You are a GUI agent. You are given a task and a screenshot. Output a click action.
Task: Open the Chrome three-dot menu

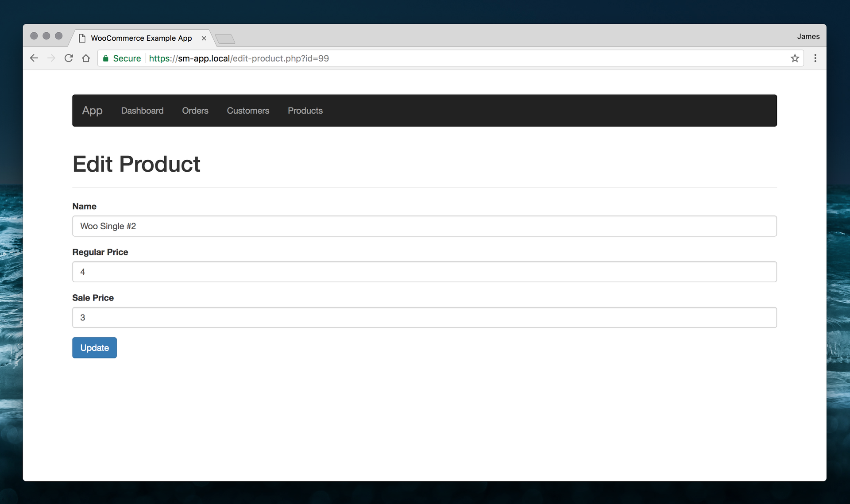pyautogui.click(x=816, y=58)
